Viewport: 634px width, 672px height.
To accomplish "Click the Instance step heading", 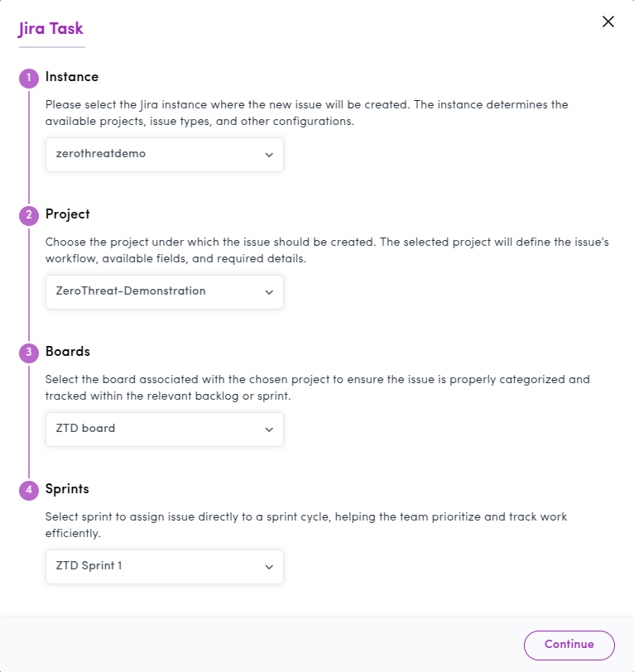I will [72, 77].
